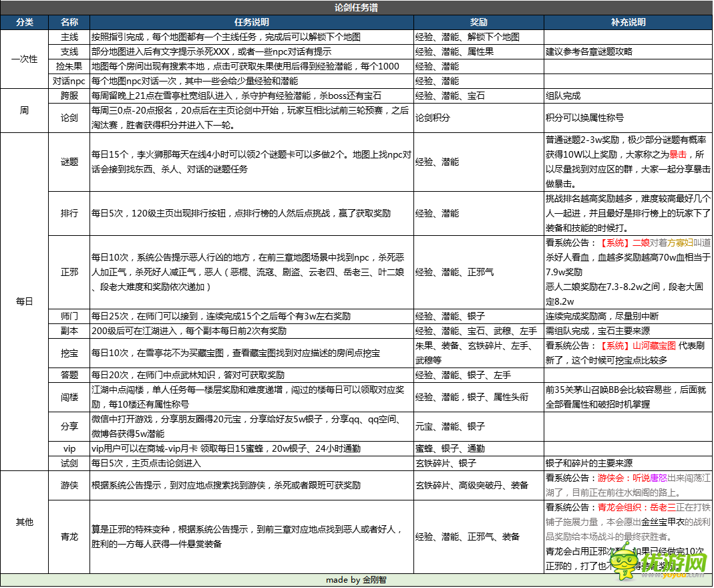The height and width of the screenshot is (588, 714).
Task: Select the vip task row label
Action: [x=69, y=449]
